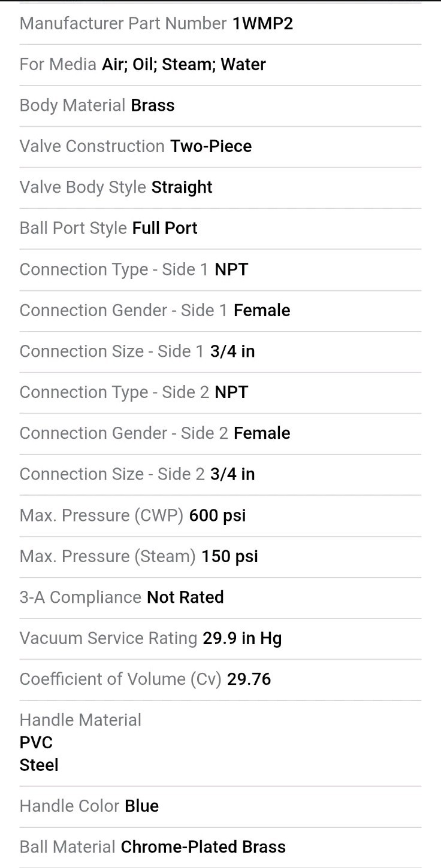Select Connection Gender Side 2 Female value
This screenshot has height=868, width=441.
point(262,433)
